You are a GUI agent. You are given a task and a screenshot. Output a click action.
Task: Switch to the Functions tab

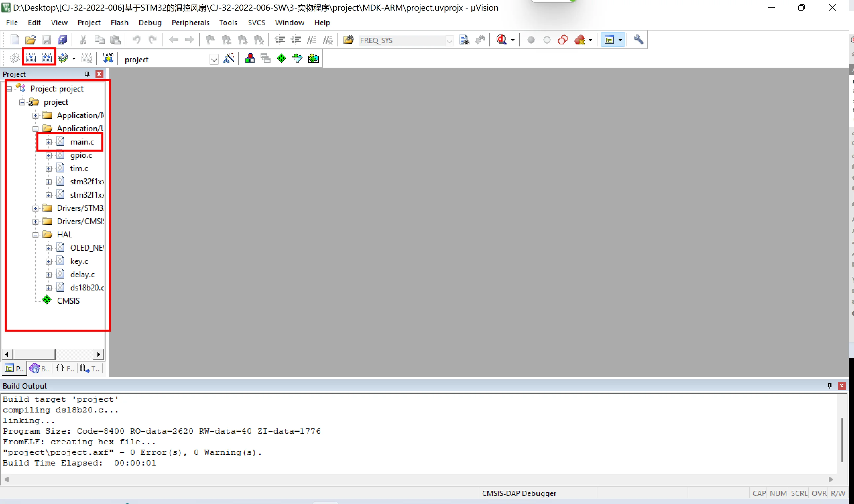point(65,368)
